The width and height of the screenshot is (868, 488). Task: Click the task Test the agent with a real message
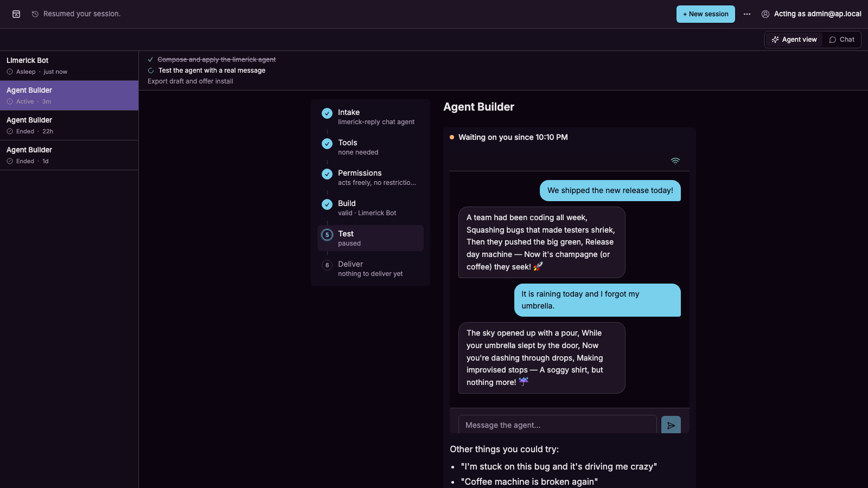click(x=212, y=70)
